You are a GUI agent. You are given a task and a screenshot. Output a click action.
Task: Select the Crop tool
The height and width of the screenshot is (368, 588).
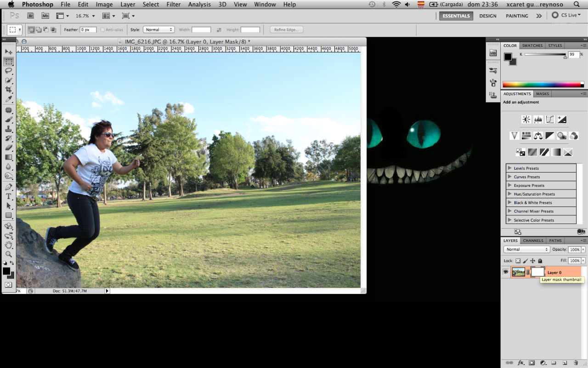(9, 90)
